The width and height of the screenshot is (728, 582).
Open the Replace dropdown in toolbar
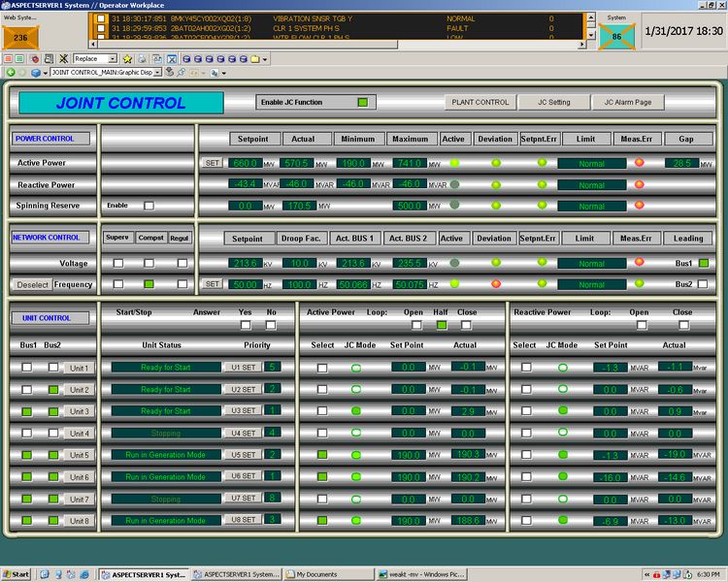[114, 59]
